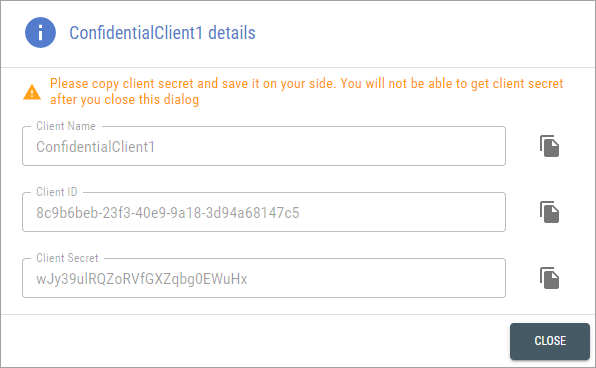Click the 'Client Name' floating label

tap(66, 126)
